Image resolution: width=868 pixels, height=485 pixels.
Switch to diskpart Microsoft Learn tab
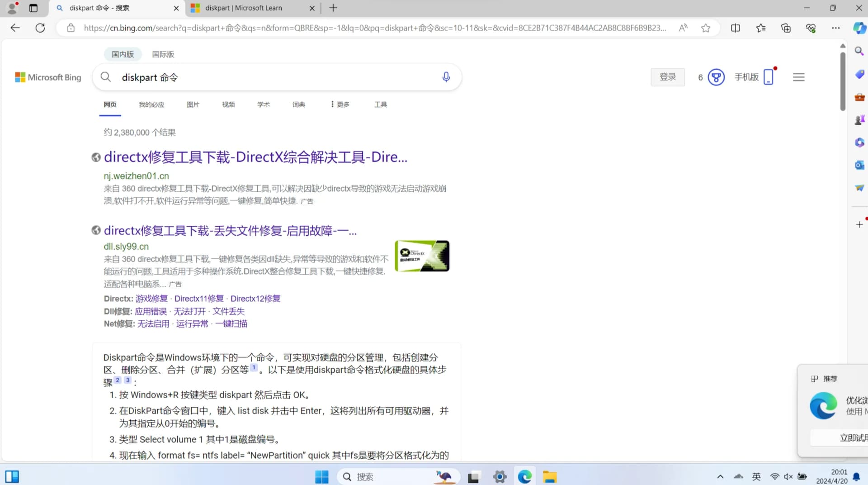click(x=252, y=8)
